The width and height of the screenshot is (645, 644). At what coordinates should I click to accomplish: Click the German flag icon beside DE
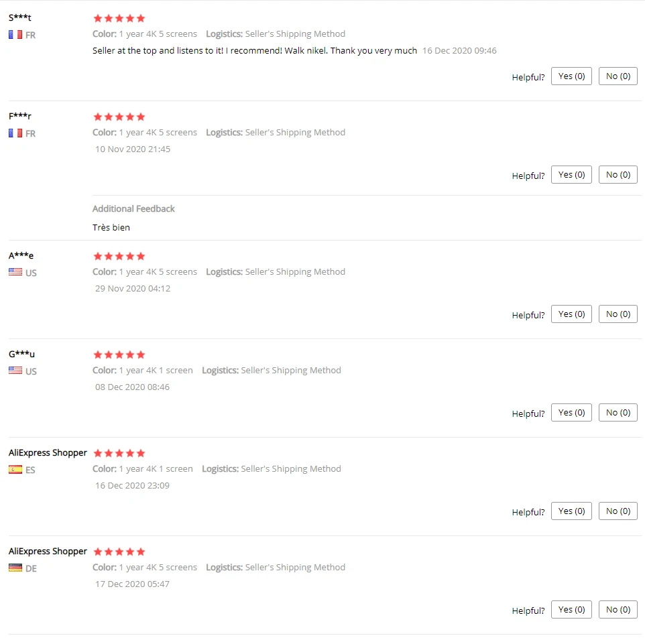pos(15,568)
